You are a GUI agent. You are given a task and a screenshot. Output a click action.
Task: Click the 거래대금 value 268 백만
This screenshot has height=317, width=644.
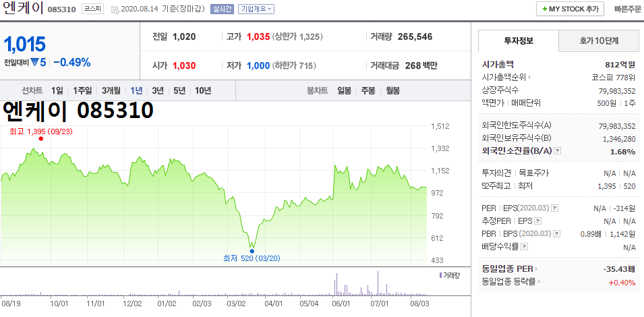421,65
